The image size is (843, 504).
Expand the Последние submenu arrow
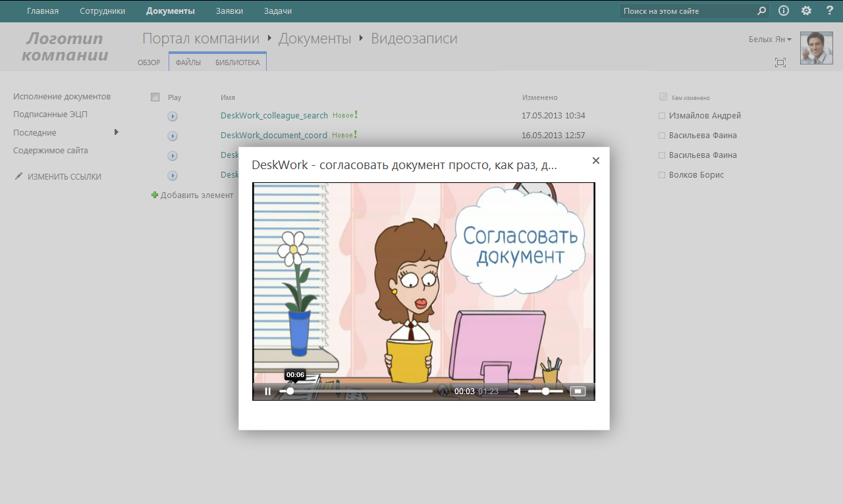[117, 132]
